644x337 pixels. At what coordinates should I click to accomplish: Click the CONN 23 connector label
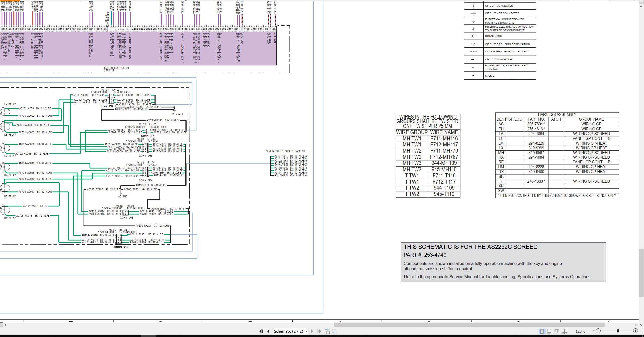(x=121, y=247)
